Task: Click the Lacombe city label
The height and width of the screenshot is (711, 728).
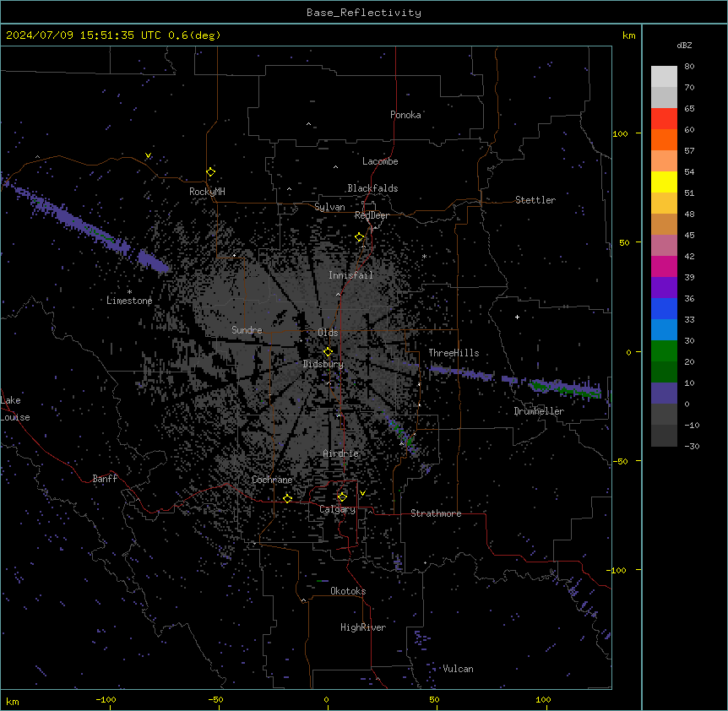Action: click(x=380, y=161)
